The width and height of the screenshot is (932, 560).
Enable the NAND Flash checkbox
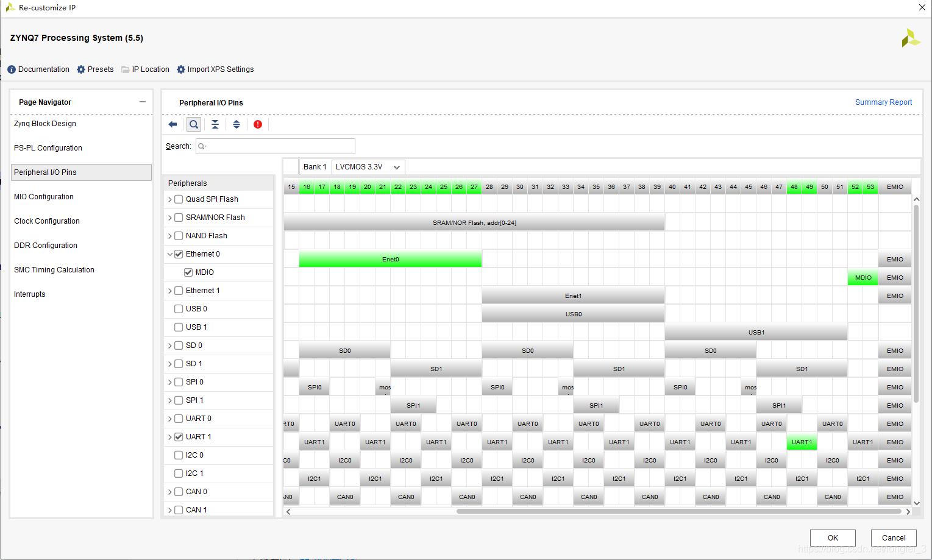tap(179, 236)
